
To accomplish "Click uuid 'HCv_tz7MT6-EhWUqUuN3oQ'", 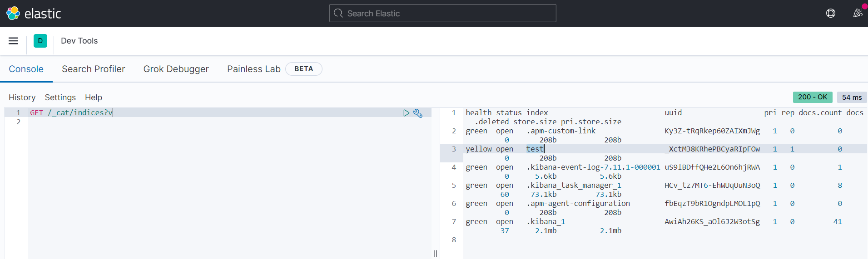I will coord(712,185).
